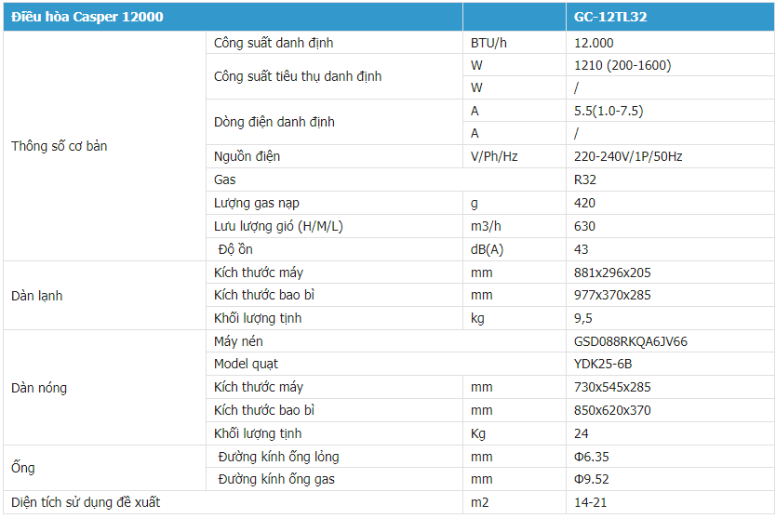
Task: Select the "Đường kính ống lỏng" label
Action: tap(278, 457)
